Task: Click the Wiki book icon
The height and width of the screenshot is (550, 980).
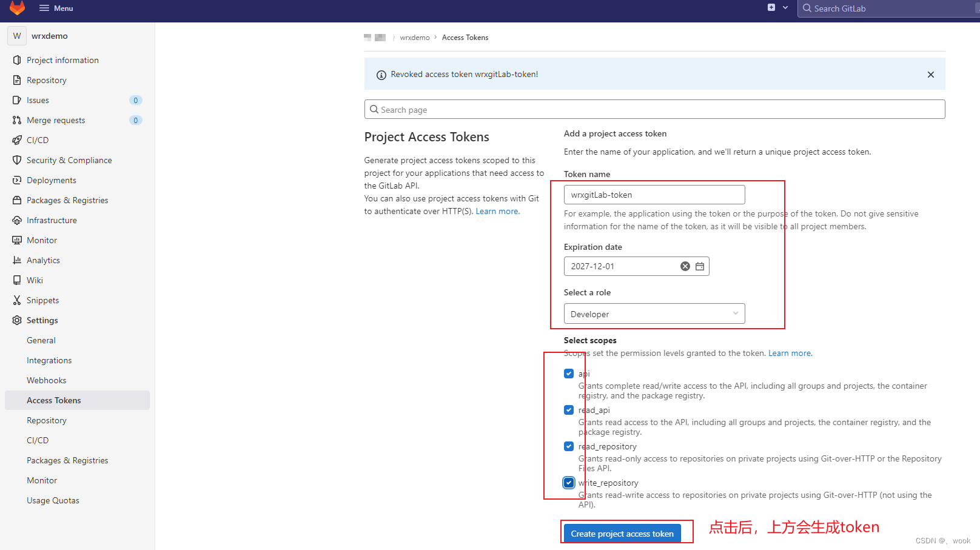Action: tap(17, 280)
